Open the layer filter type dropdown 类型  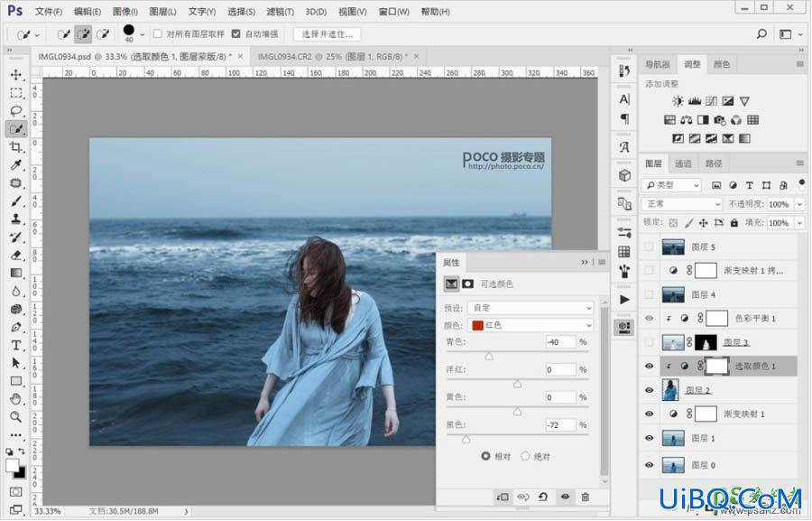pos(671,185)
